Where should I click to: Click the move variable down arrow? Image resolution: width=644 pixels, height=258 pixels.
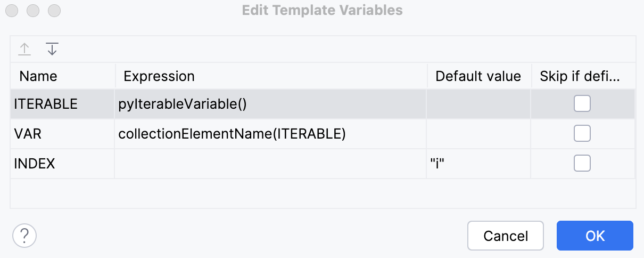52,50
